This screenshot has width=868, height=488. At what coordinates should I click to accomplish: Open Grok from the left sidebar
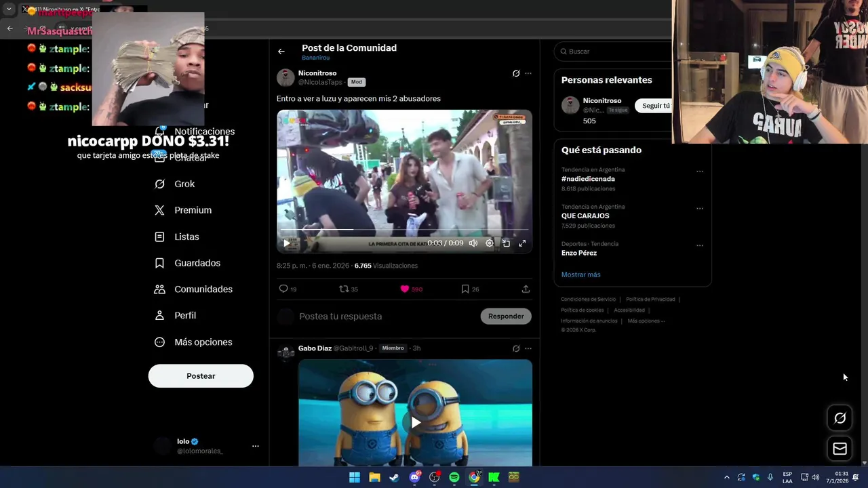point(175,184)
